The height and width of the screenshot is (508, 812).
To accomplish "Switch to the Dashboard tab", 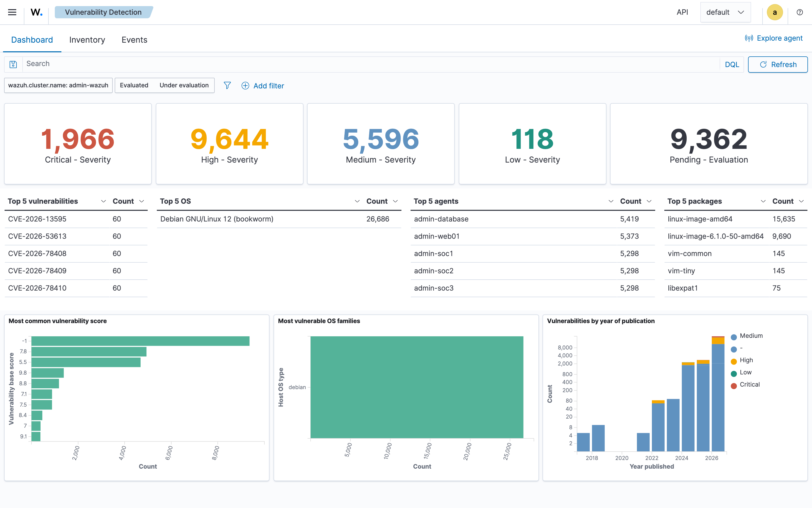I will click(32, 40).
